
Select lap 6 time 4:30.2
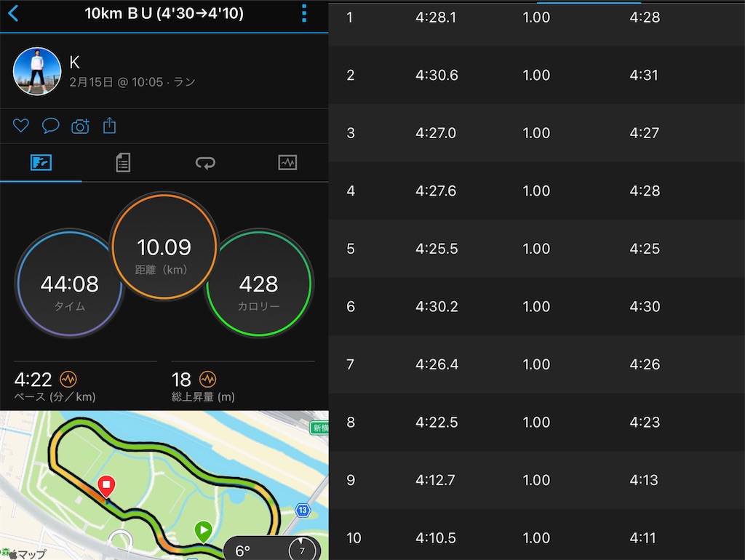(x=437, y=307)
